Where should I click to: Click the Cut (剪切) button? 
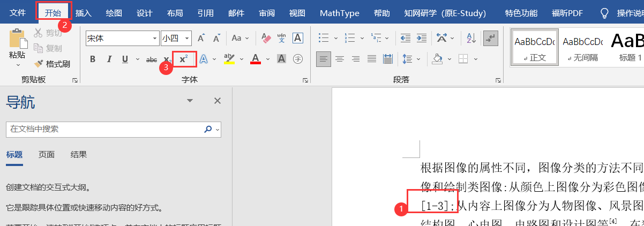click(x=48, y=33)
